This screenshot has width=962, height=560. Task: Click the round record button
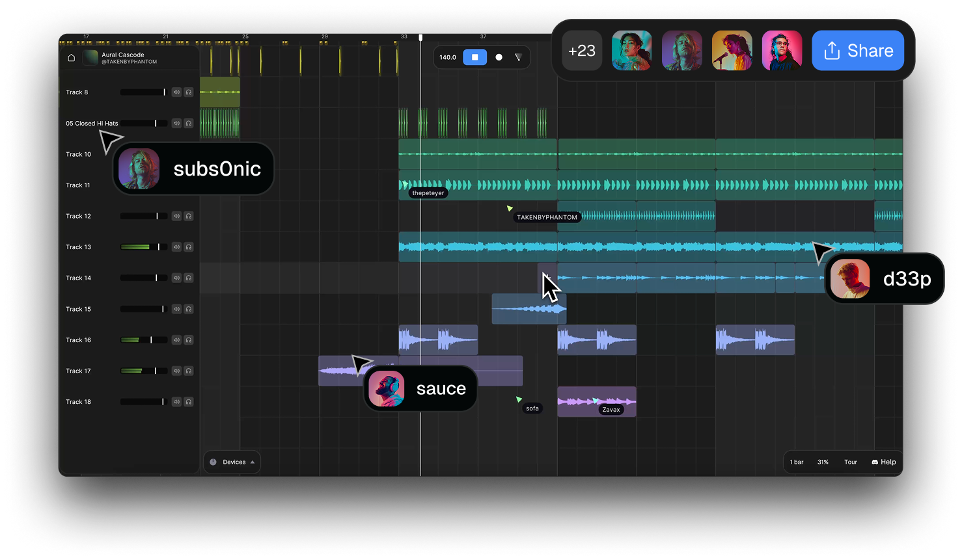499,57
